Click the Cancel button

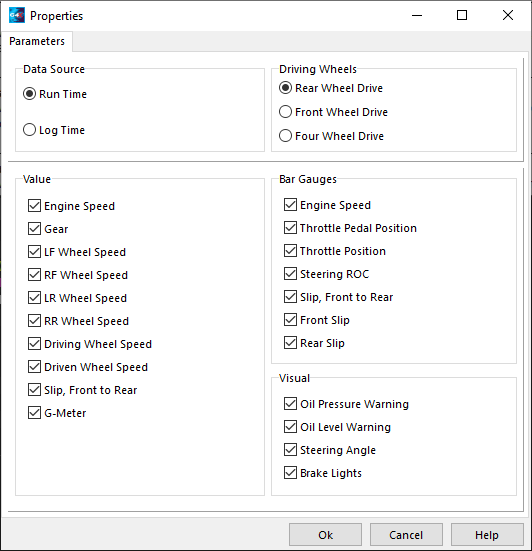tap(406, 535)
